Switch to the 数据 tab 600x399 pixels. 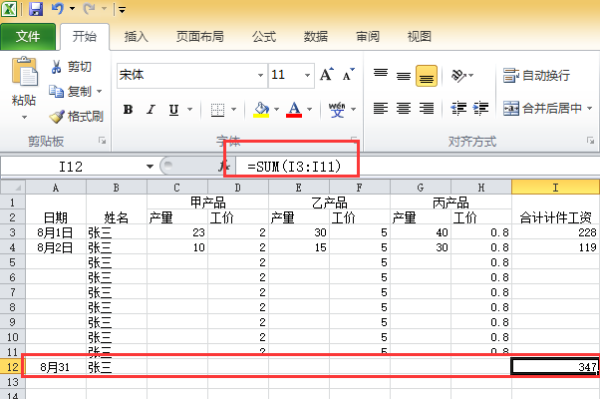(x=316, y=37)
